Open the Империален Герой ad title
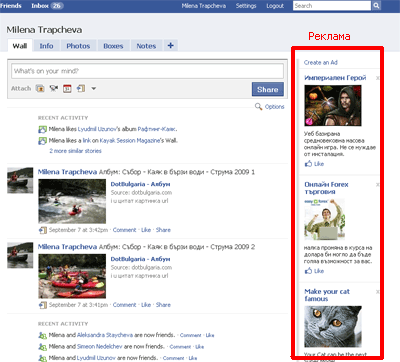 (x=335, y=78)
